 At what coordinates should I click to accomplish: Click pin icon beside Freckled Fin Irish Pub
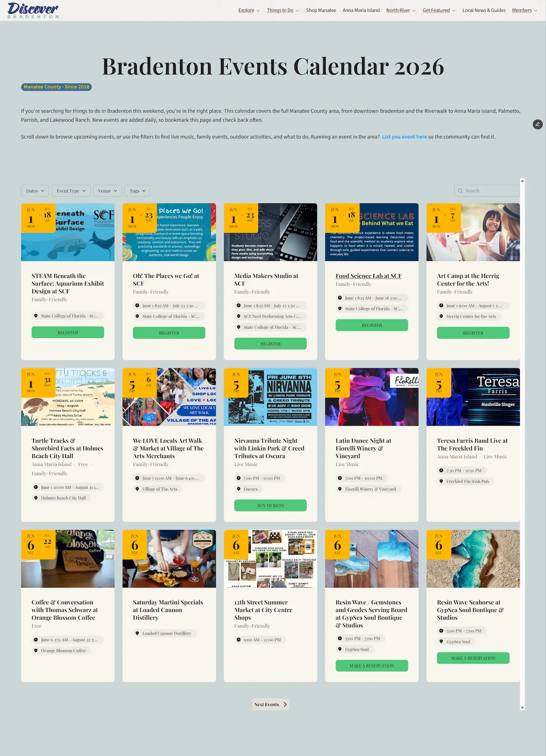(x=441, y=482)
